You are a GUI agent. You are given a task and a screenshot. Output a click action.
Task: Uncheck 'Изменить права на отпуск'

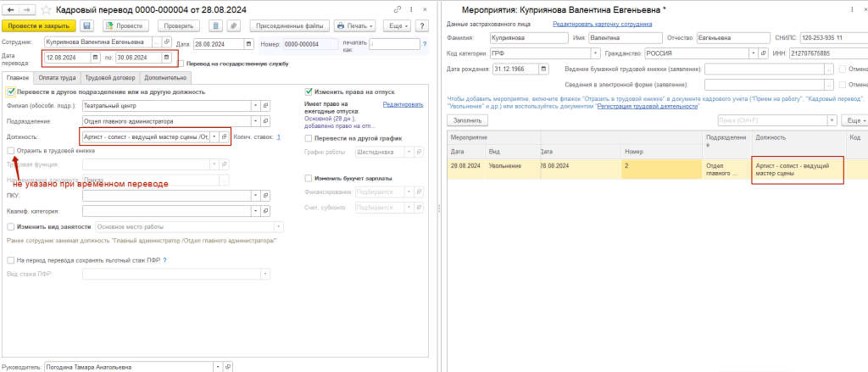pos(309,92)
